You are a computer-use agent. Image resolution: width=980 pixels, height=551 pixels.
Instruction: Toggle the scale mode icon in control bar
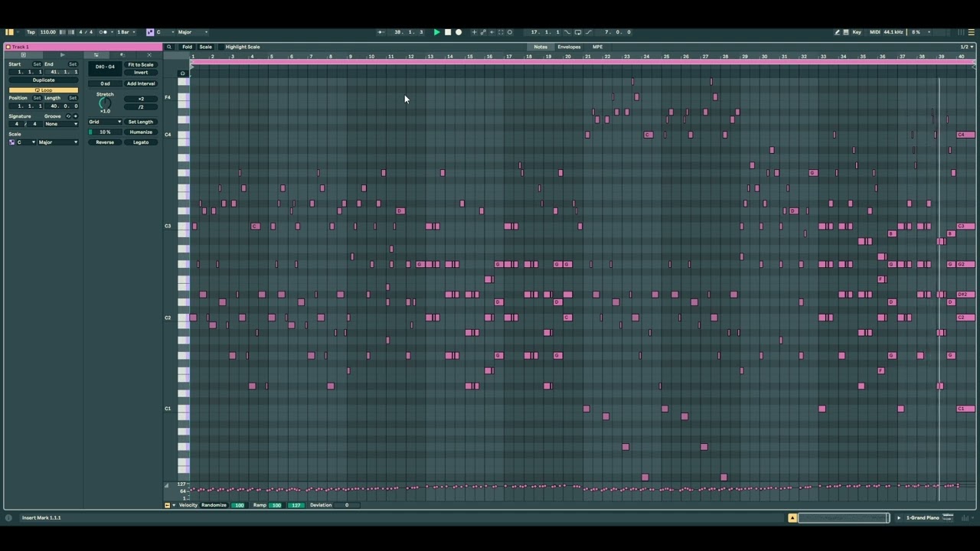[x=150, y=32]
